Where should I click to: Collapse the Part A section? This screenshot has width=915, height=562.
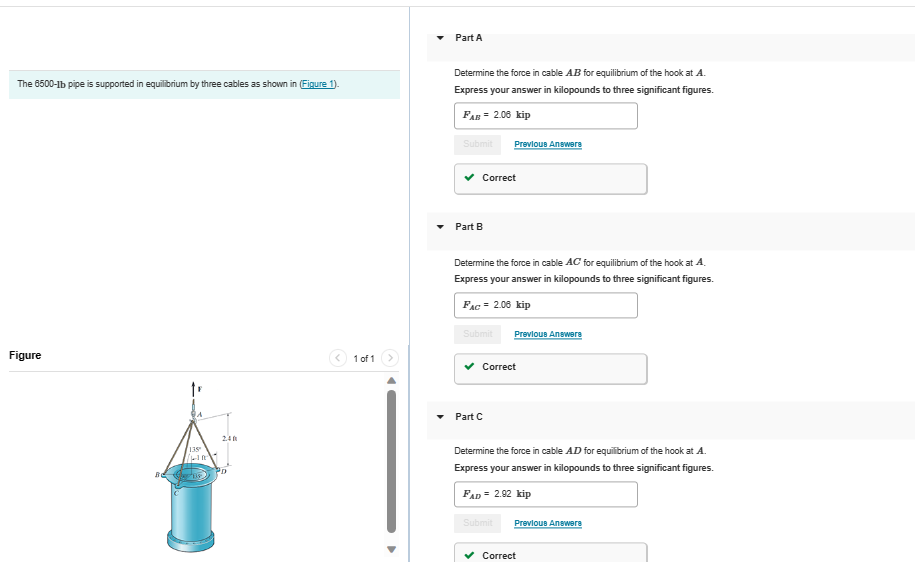[441, 38]
